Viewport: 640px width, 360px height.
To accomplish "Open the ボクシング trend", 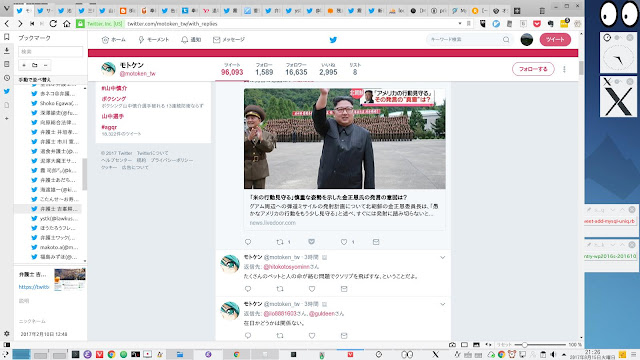I will coord(114,99).
